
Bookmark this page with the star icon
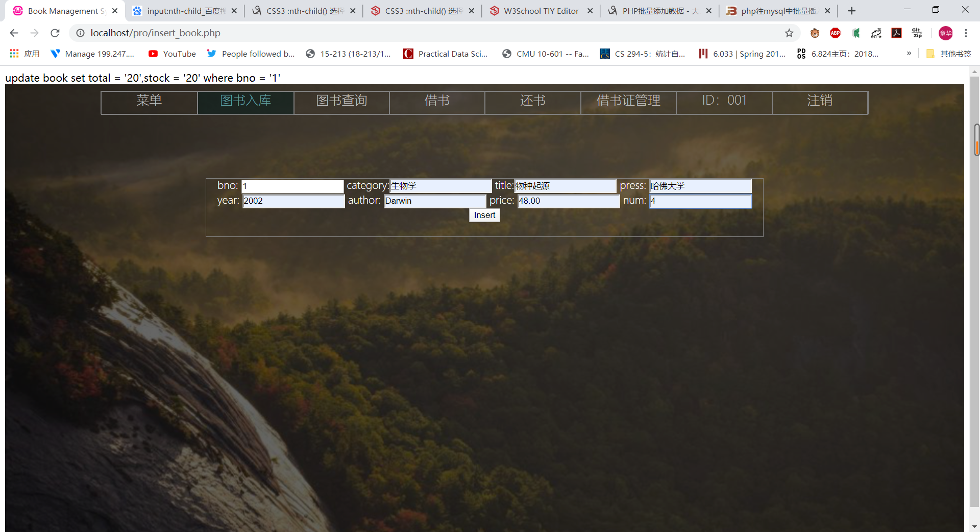[789, 33]
